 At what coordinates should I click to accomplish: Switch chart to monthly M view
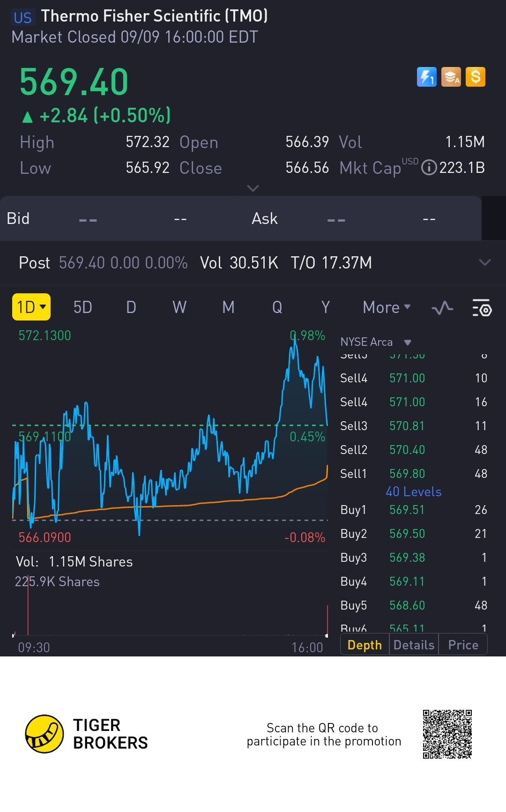coord(228,307)
